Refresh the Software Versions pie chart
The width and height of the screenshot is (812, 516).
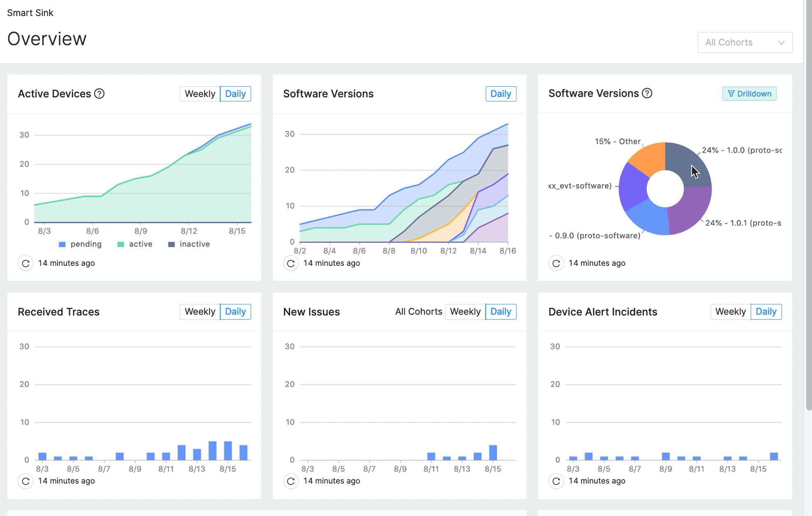[x=556, y=263]
